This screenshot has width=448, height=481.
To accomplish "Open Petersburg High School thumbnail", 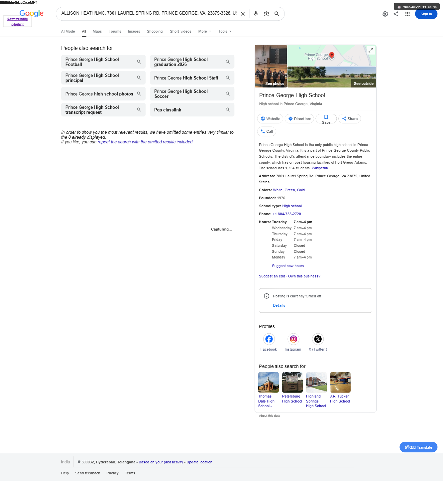I will click(292, 383).
